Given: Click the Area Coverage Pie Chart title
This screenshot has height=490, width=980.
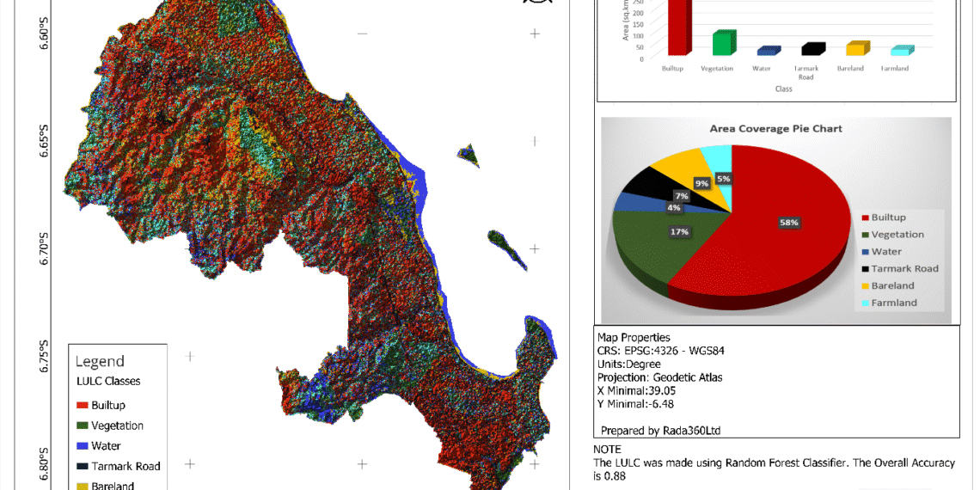Looking at the screenshot, I should 775,129.
